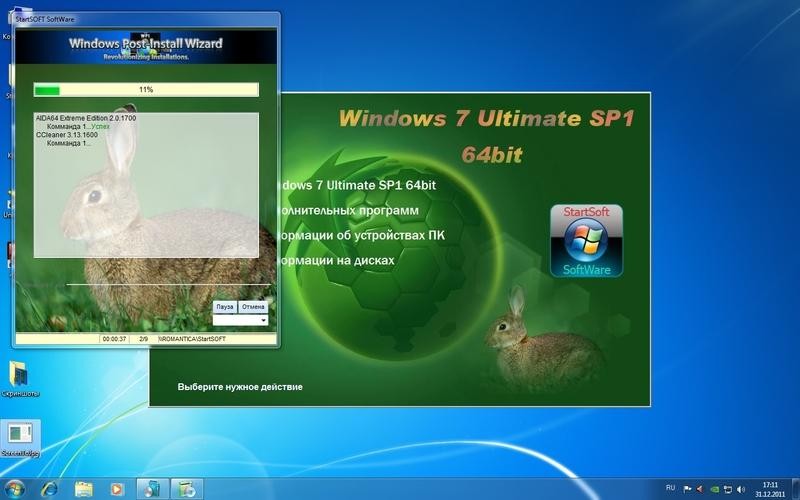The width and height of the screenshot is (800, 500).
Task: Open Windows Explorer from taskbar
Action: pos(83,489)
